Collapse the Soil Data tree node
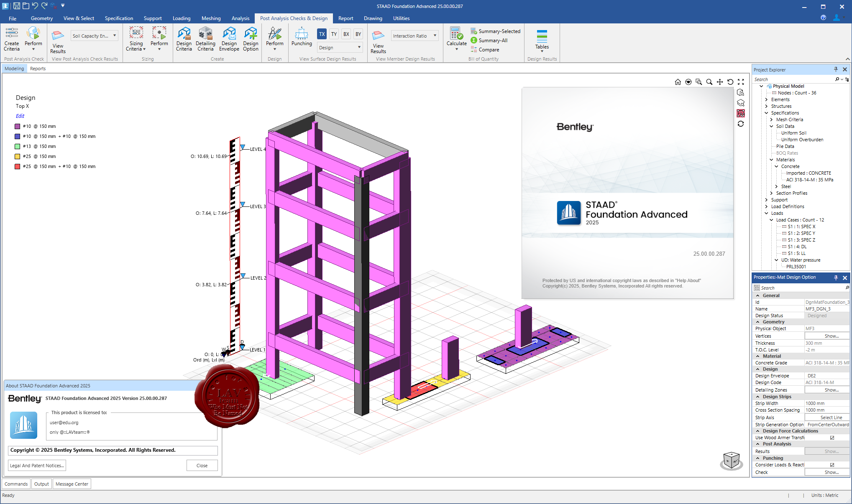 pyautogui.click(x=771, y=126)
